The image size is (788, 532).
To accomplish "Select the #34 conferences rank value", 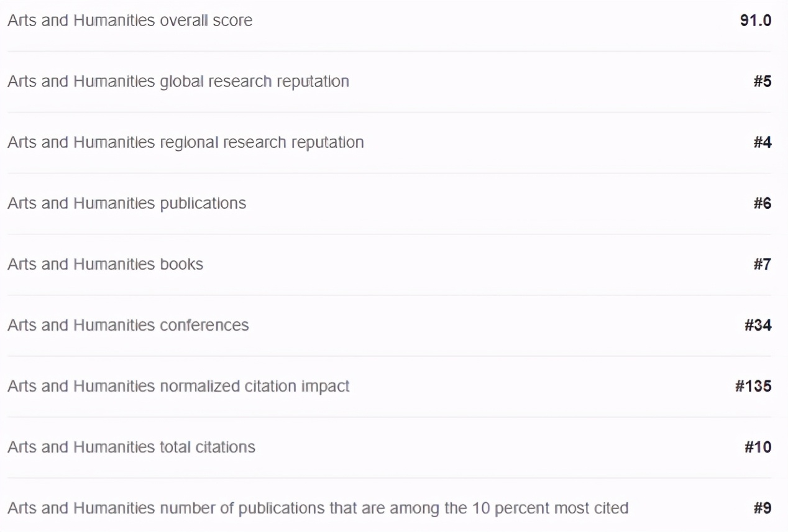I will click(758, 325).
